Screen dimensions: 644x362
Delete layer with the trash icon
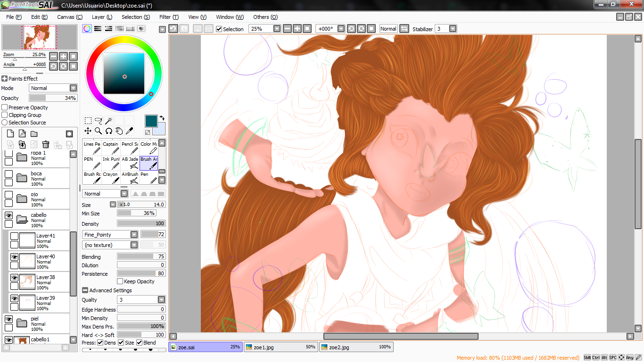(46, 144)
